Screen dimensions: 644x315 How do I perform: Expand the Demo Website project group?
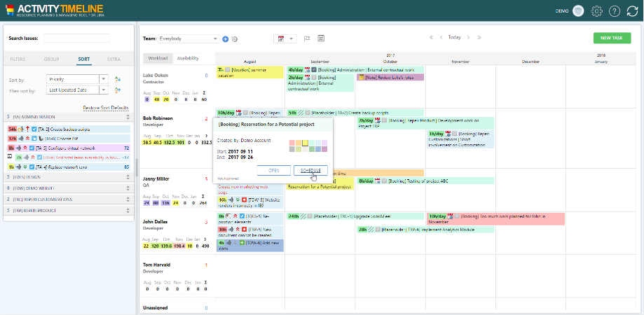coord(68,188)
